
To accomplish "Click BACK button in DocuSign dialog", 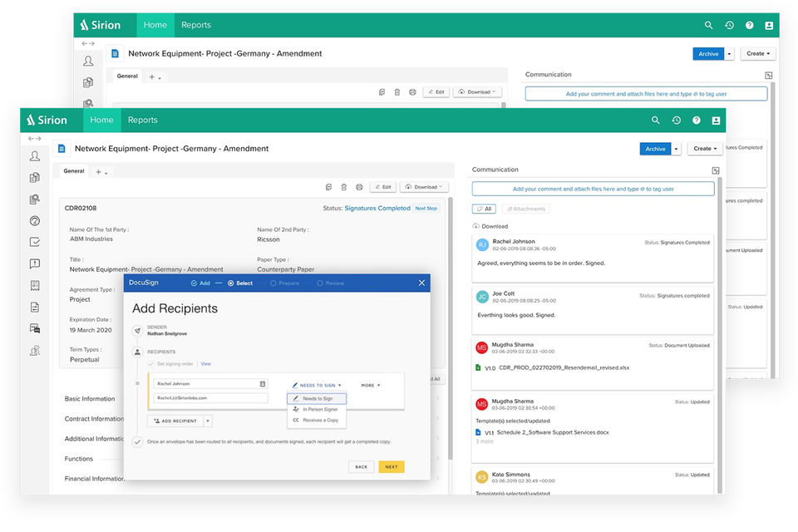I will click(362, 467).
